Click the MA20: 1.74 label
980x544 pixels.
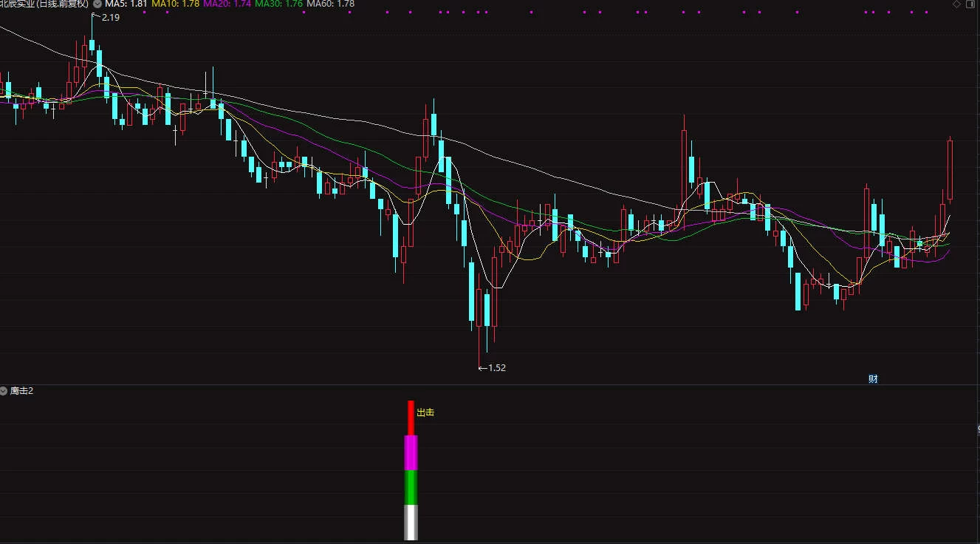227,4
